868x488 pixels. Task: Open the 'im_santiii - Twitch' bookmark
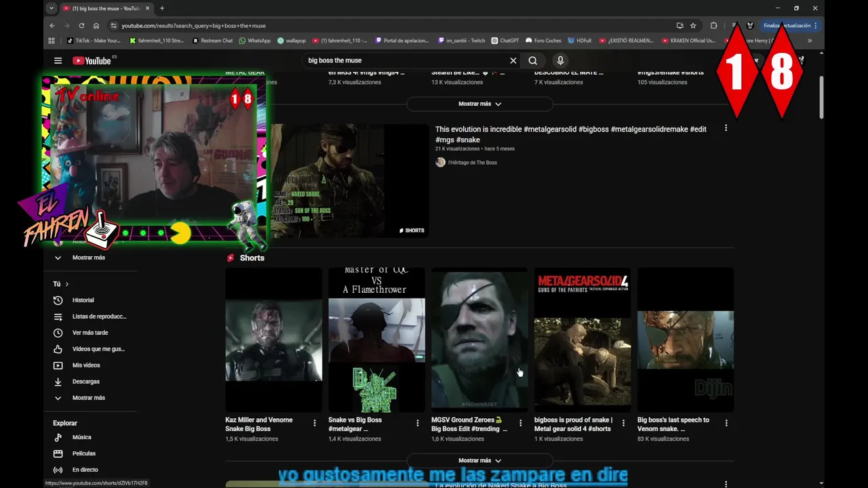click(x=461, y=41)
